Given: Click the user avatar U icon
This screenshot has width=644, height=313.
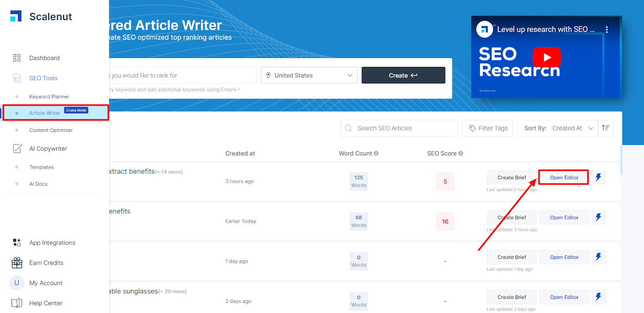Looking at the screenshot, I should click(17, 283).
